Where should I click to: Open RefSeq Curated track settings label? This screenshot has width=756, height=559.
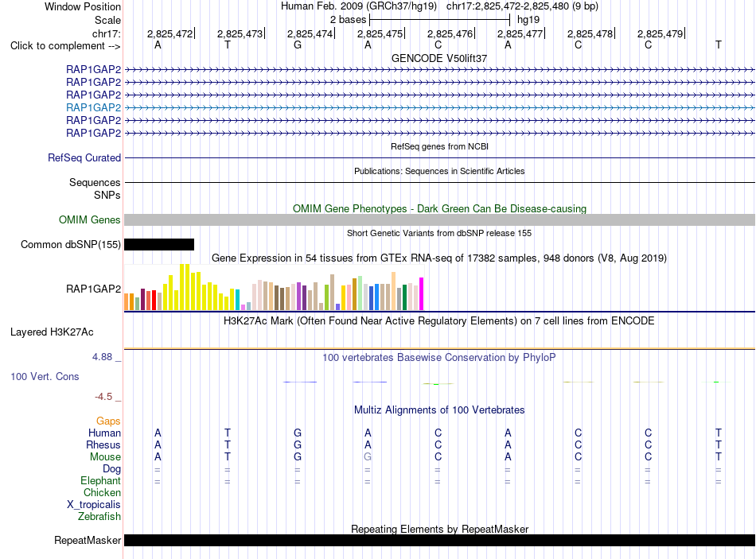pyautogui.click(x=84, y=157)
